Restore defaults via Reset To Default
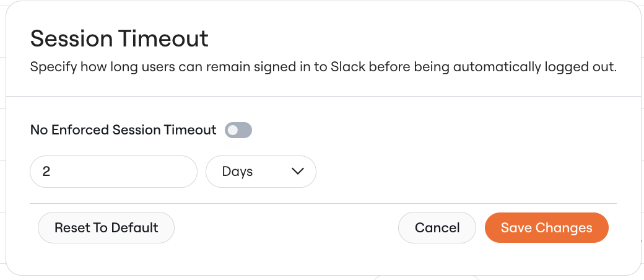Viewport: 644px width, 280px height. point(106,228)
